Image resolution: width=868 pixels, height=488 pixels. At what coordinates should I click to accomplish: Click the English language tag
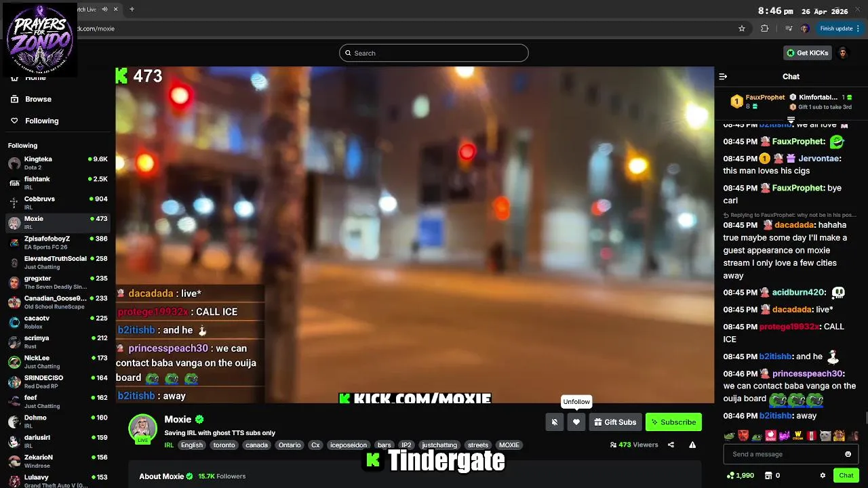(192, 445)
